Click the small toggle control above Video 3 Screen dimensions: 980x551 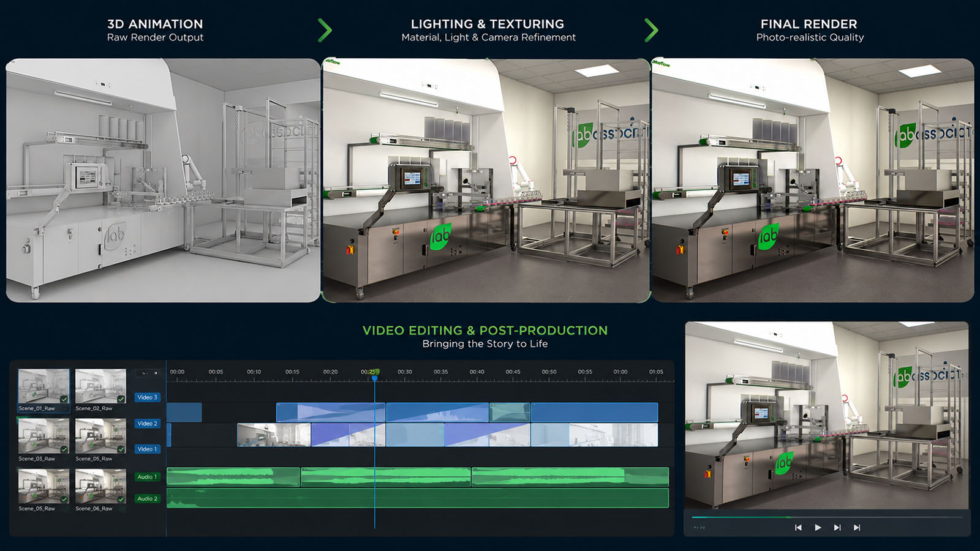[x=148, y=373]
